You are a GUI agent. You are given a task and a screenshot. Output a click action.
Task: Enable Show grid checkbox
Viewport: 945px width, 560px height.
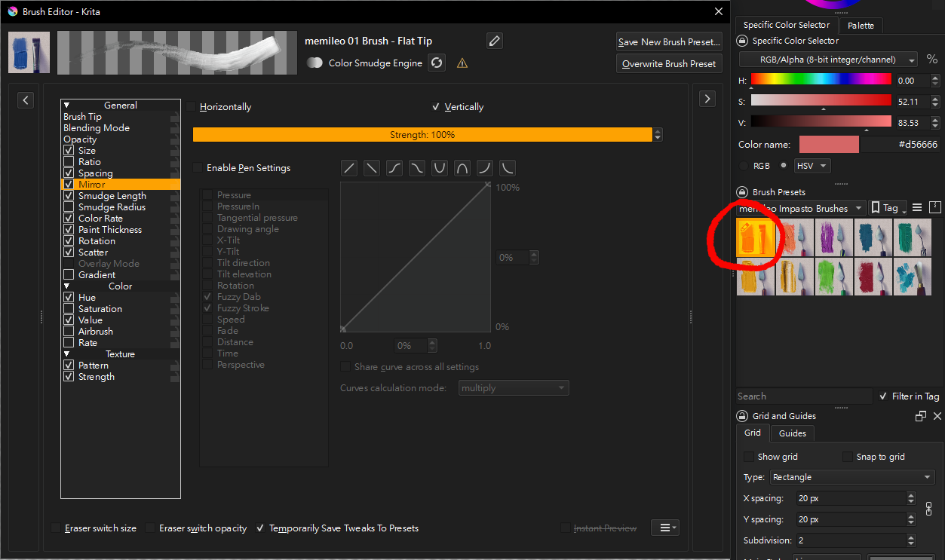749,457
